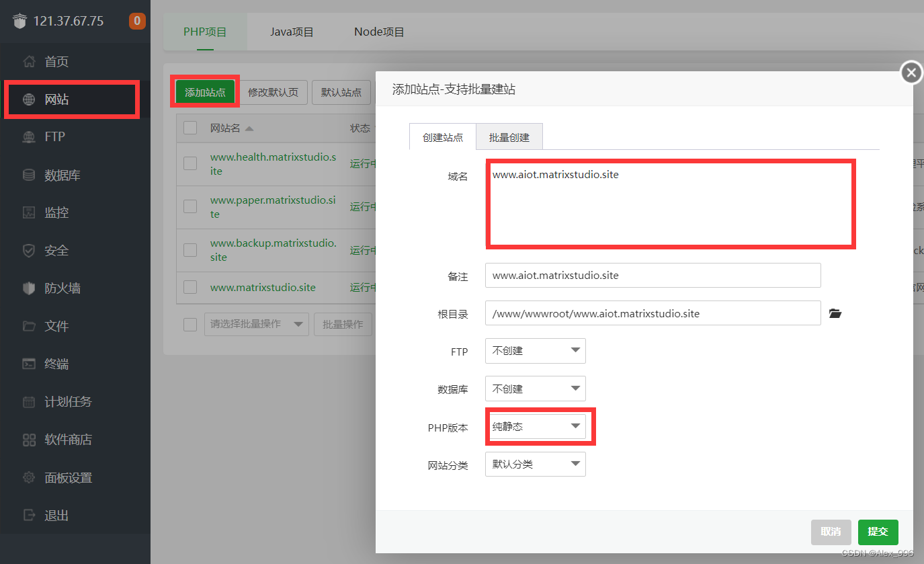Viewport: 924px width, 564px height.
Task: Open the 数据库 dropdown showing 不创建
Action: (x=536, y=389)
